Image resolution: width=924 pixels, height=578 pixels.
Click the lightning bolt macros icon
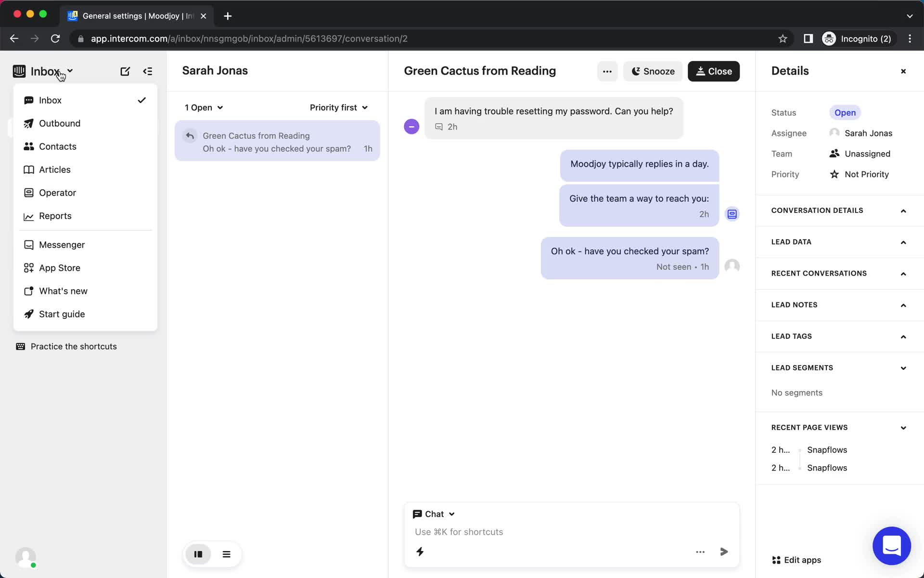(x=420, y=552)
